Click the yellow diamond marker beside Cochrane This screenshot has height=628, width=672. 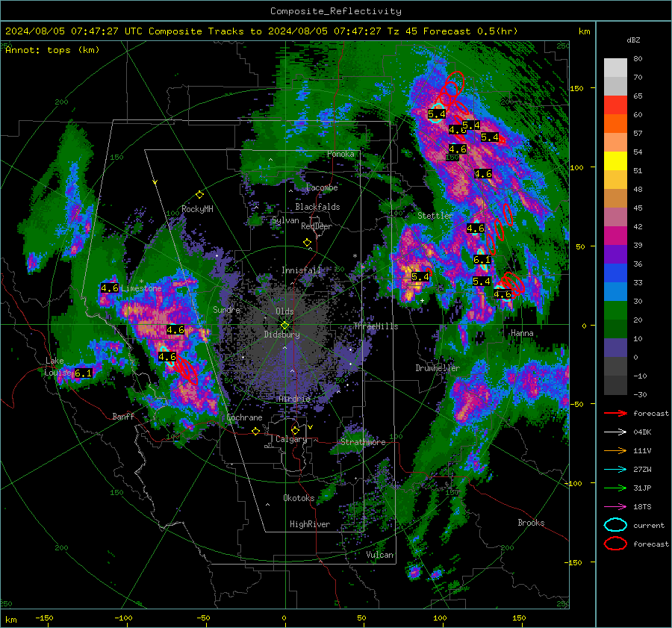255,431
